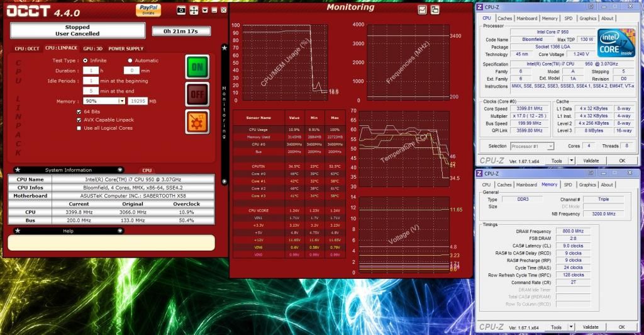
Task: Open Caches tab in lower CPU-Z window
Action: pos(504,185)
